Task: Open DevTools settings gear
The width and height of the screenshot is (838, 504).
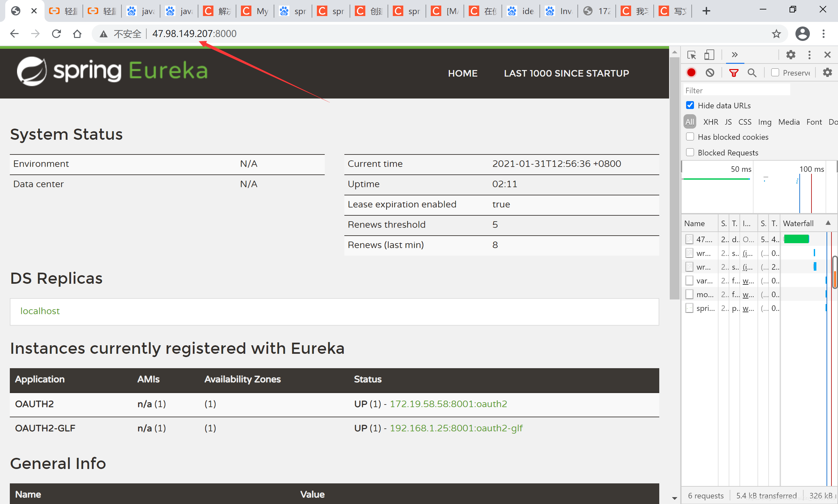Action: click(x=791, y=55)
